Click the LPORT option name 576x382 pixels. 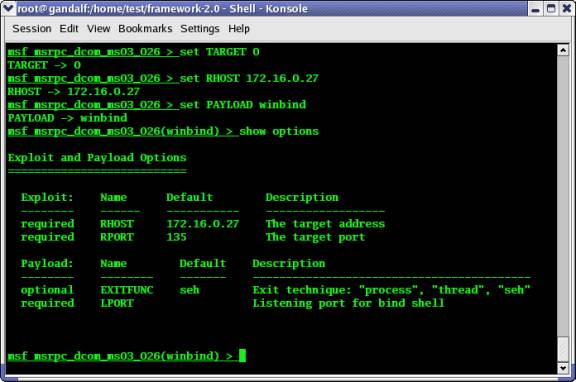click(117, 303)
